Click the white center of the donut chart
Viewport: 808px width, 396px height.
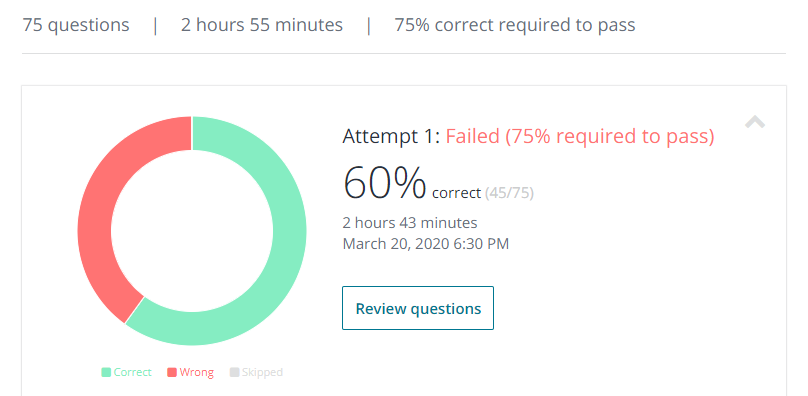[x=192, y=231]
